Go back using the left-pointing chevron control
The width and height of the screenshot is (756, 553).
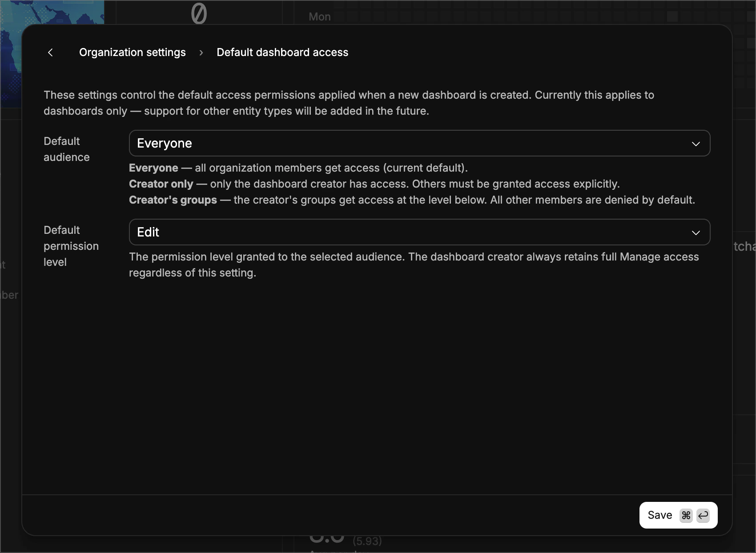click(x=50, y=52)
